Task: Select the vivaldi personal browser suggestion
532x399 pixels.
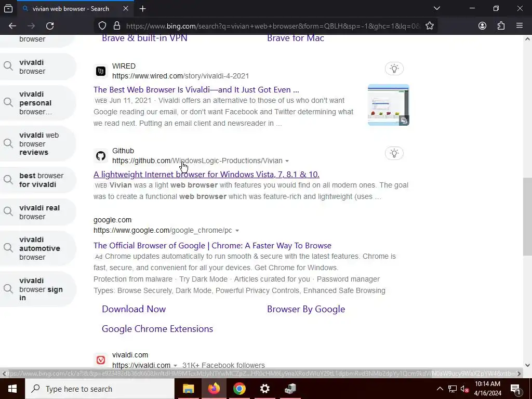Action: pyautogui.click(x=38, y=103)
